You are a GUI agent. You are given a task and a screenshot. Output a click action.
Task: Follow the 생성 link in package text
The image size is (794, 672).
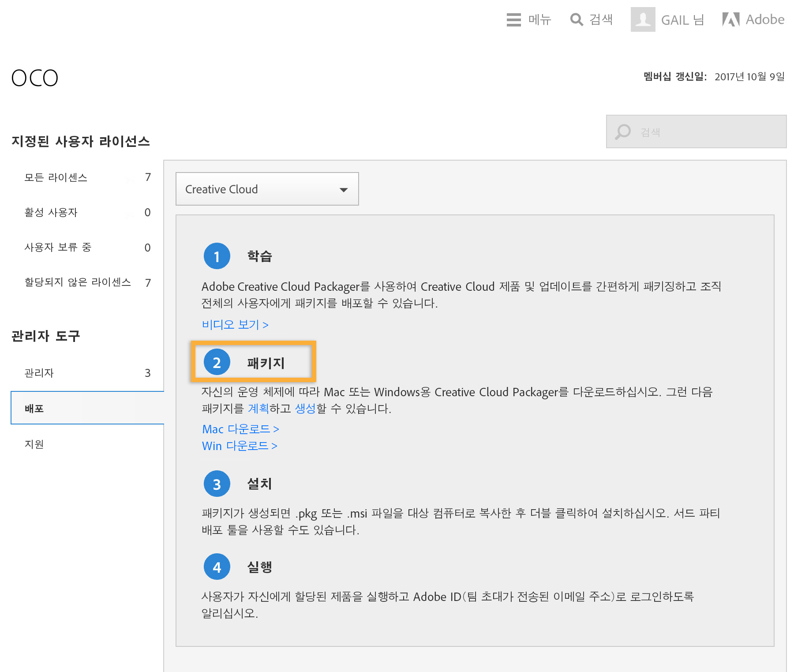click(305, 409)
